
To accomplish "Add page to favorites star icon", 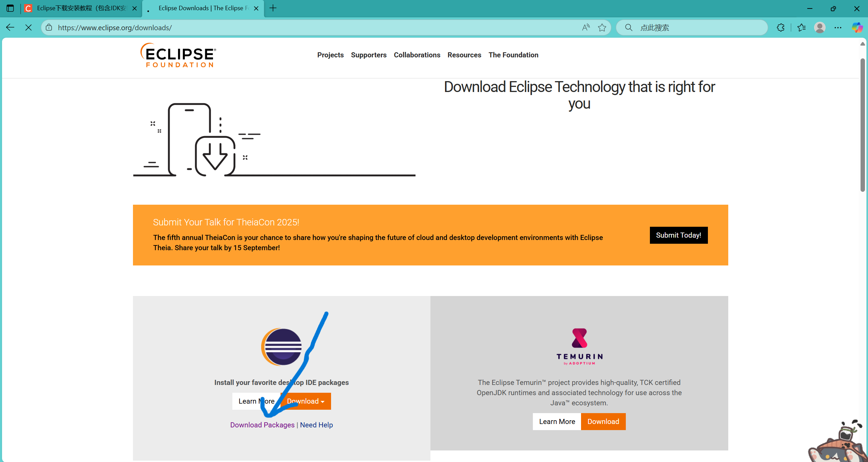I will tap(602, 27).
